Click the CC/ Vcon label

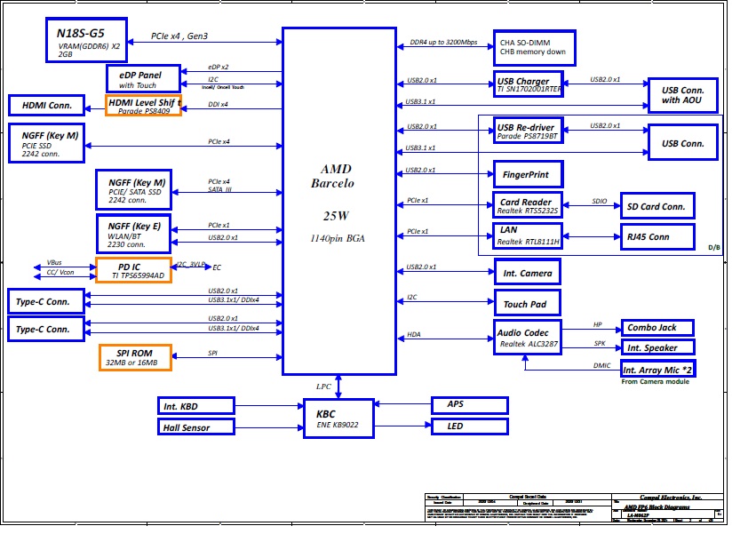pyautogui.click(x=60, y=273)
